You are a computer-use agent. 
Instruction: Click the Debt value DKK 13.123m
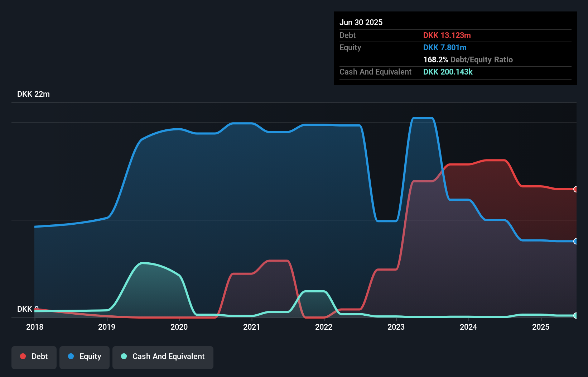[x=447, y=35]
